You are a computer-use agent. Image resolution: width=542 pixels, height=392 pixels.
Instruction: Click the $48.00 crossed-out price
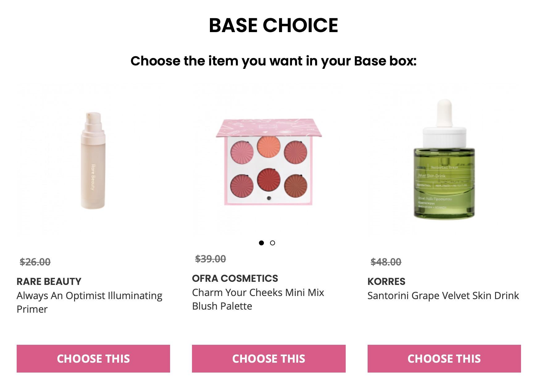pos(386,262)
